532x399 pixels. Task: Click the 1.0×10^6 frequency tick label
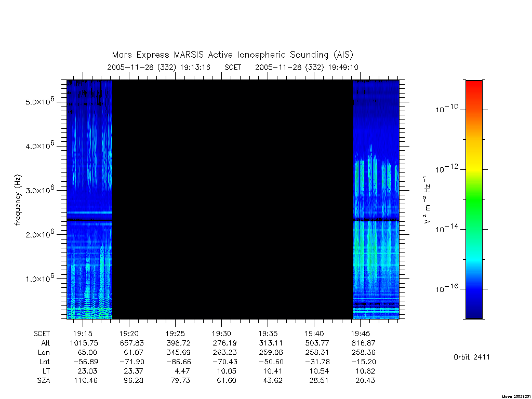point(39,278)
